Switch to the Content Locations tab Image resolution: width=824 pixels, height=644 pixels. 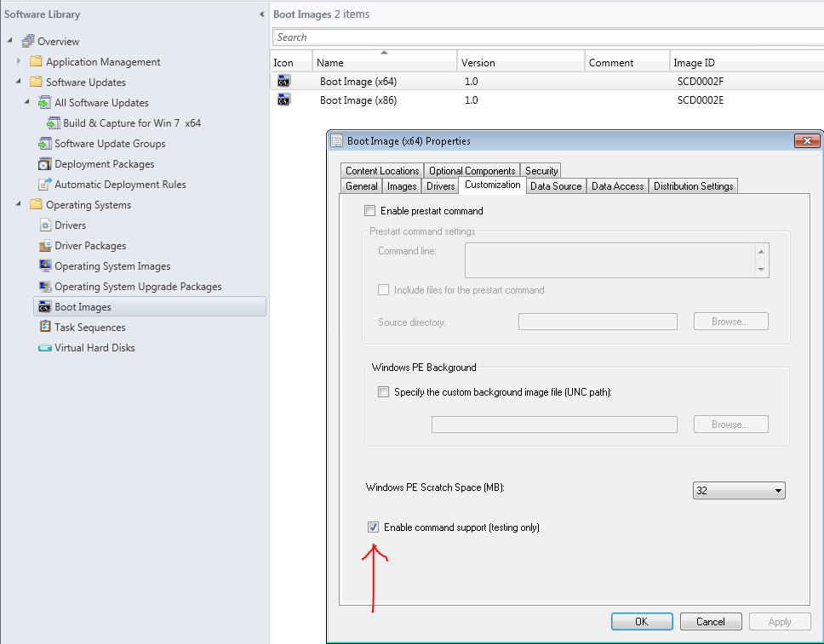pos(382,171)
